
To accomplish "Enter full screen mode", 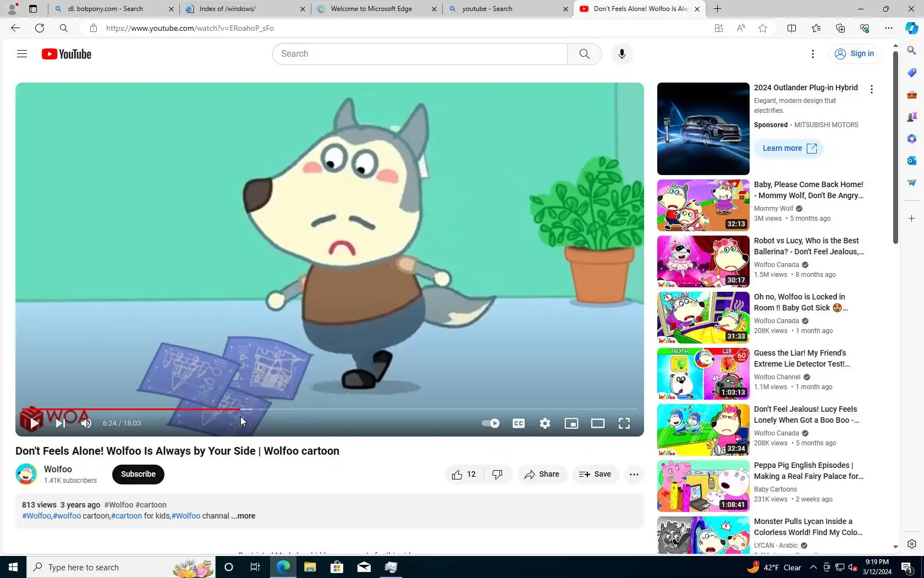I will (x=624, y=423).
